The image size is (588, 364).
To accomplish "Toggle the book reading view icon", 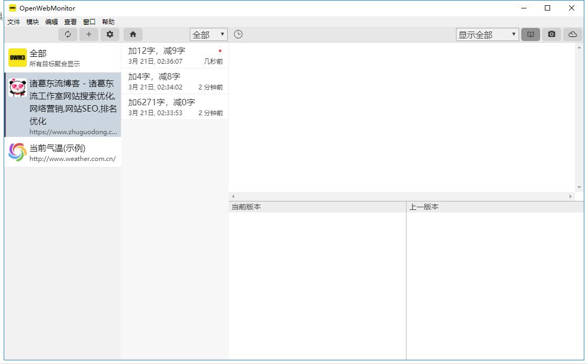I will (x=531, y=34).
